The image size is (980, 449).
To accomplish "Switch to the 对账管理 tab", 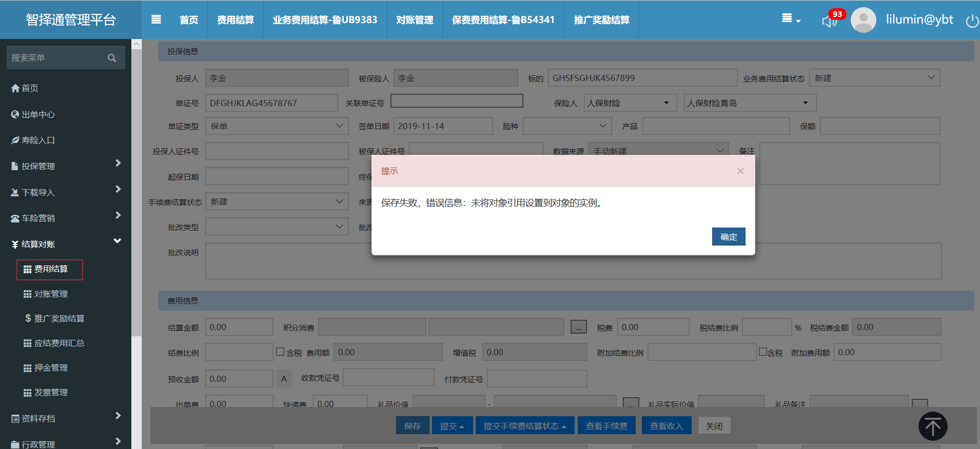I will [415, 20].
